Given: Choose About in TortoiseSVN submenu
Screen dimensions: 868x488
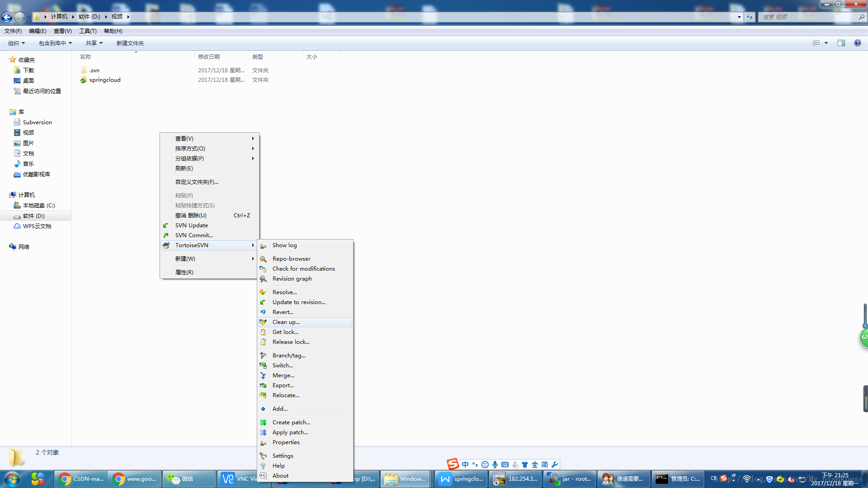Looking at the screenshot, I should click(305, 476).
